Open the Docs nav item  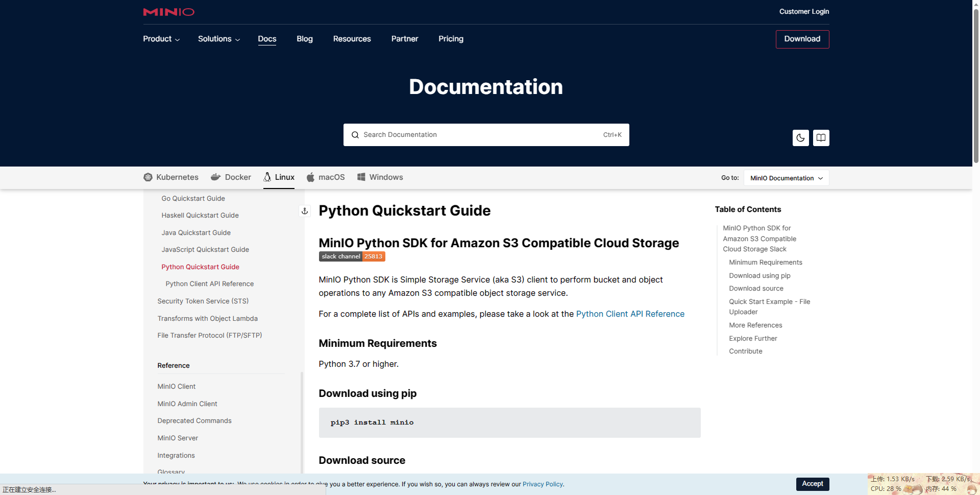pos(267,39)
